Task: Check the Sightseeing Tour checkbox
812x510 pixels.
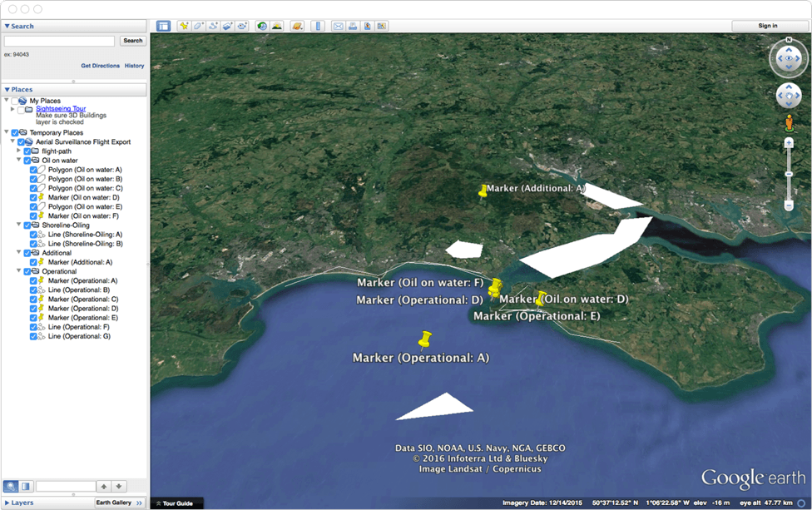Action: tap(21, 110)
